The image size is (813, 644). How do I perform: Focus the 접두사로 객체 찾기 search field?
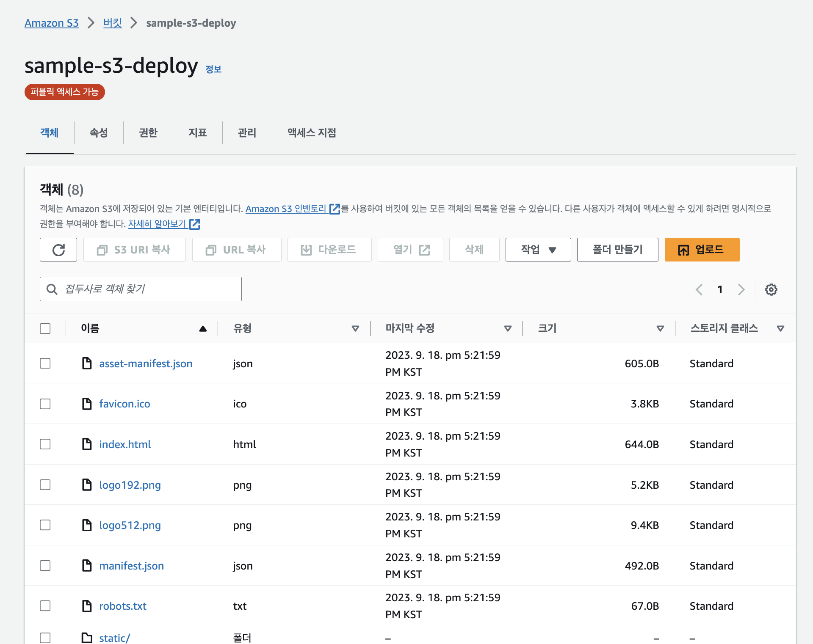click(x=141, y=289)
